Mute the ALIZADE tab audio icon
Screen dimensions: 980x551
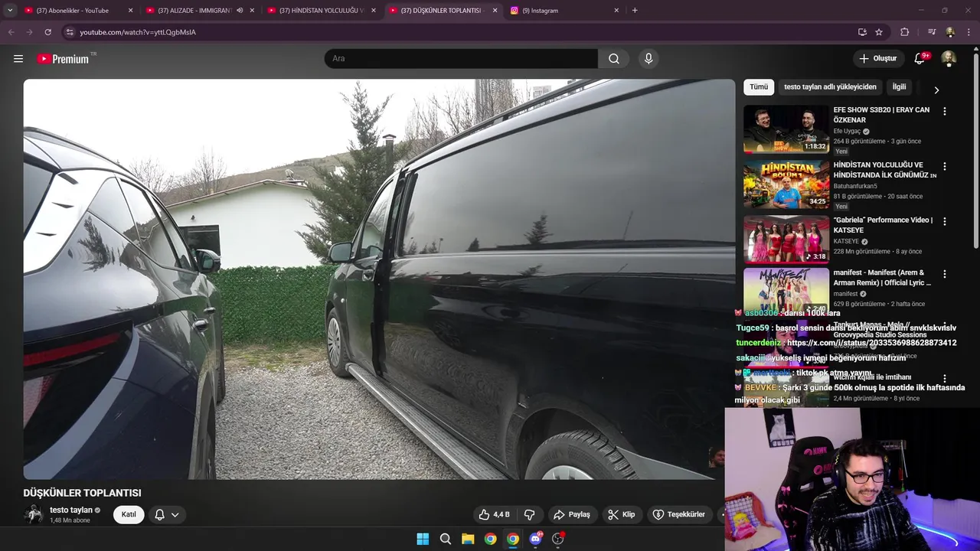pyautogui.click(x=240, y=11)
